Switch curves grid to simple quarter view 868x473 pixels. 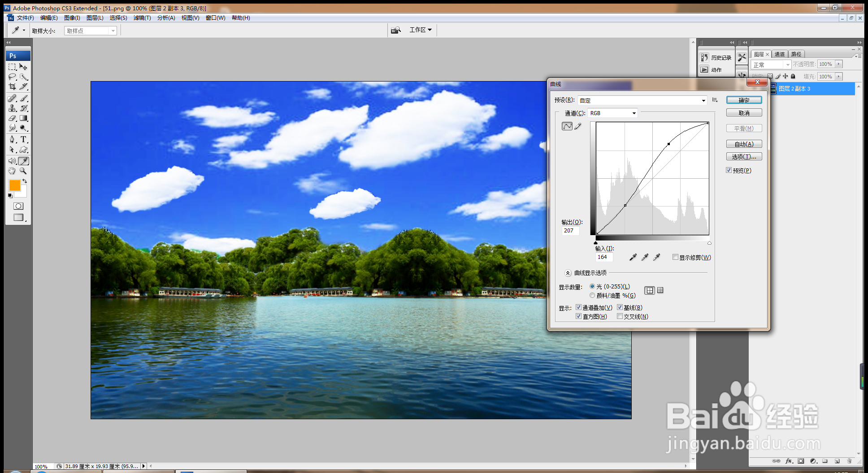coord(650,290)
